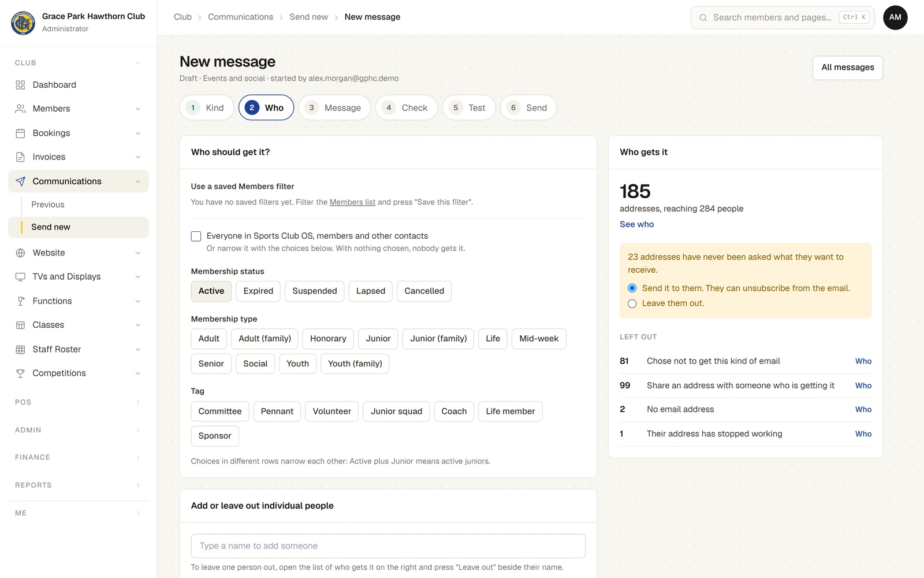This screenshot has width=924, height=578.
Task: Go to step 4 Check
Action: (x=407, y=108)
